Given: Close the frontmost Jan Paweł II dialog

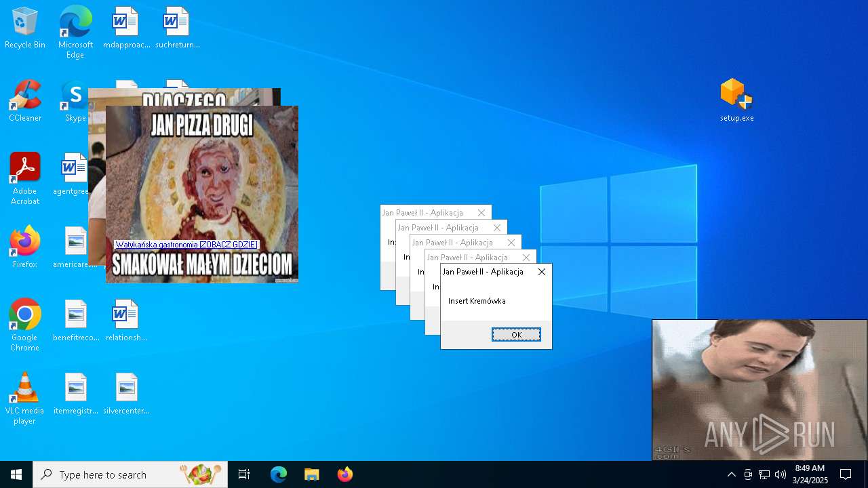Looking at the screenshot, I should [541, 272].
